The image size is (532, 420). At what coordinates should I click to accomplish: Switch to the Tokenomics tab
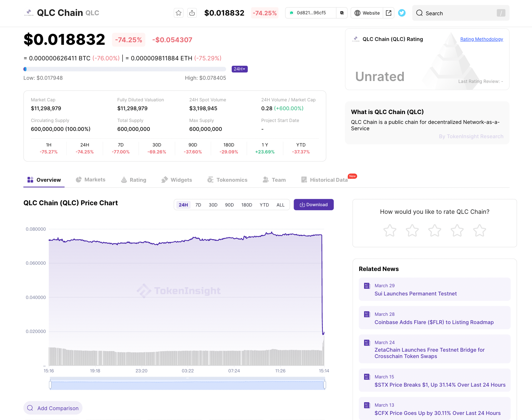227,180
